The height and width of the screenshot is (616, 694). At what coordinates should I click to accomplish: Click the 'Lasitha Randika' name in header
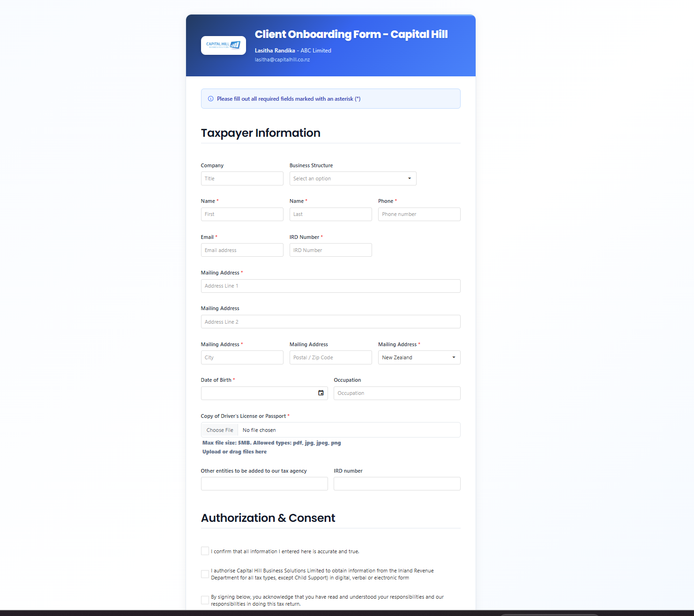click(275, 51)
